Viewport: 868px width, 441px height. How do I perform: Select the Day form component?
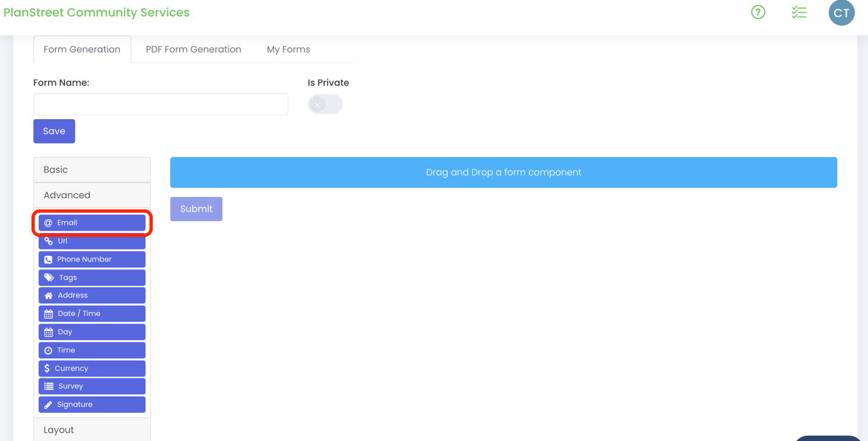pyautogui.click(x=92, y=332)
